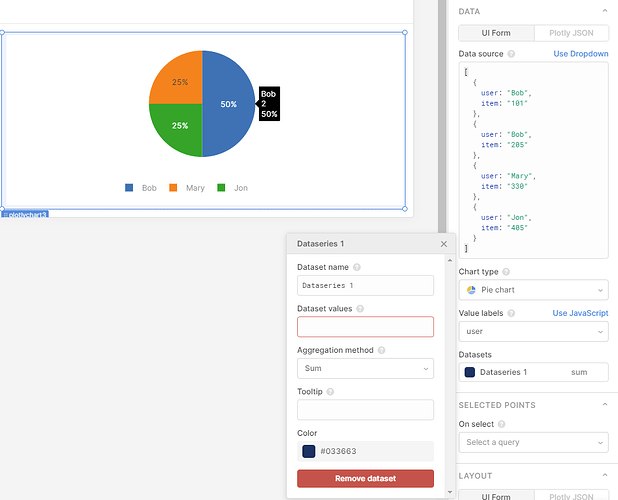618x500 pixels.
Task: Click the "205" item value in data source
Action: click(x=517, y=145)
